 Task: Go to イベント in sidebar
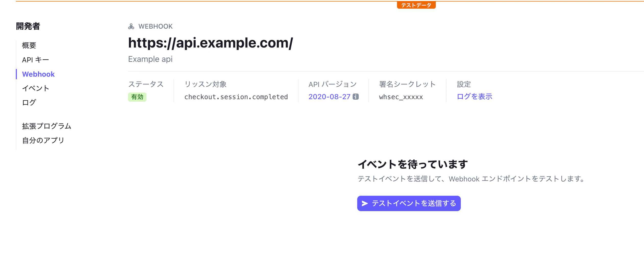tap(36, 88)
